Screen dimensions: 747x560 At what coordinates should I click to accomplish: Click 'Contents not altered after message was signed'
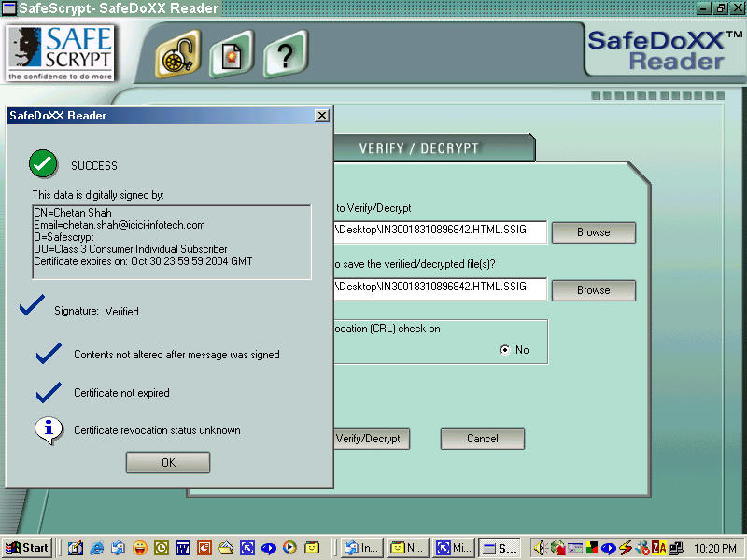pyautogui.click(x=176, y=355)
